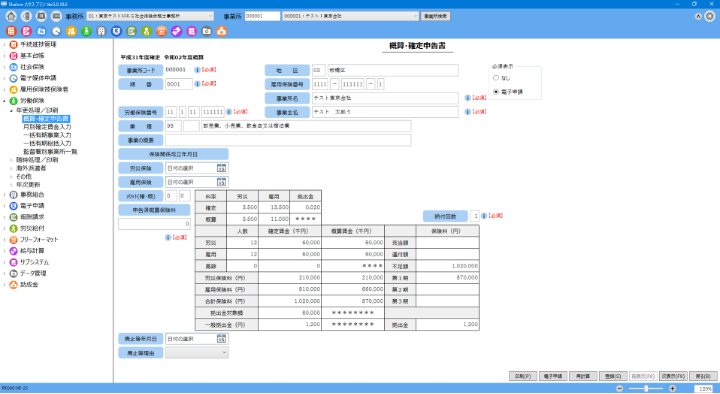Click the 事業所検索 button
The image size is (720, 394).
pyautogui.click(x=435, y=16)
